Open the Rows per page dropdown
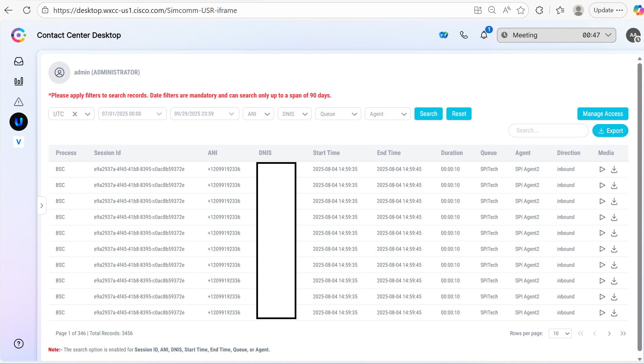 (x=560, y=333)
